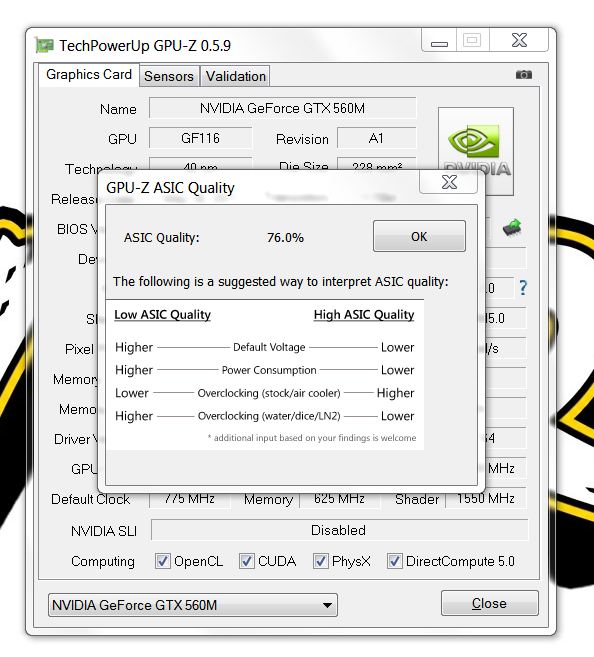Screen dimensions: 594x657
Task: Click Overclocking (water/dice/LN2) text
Action: (x=269, y=416)
